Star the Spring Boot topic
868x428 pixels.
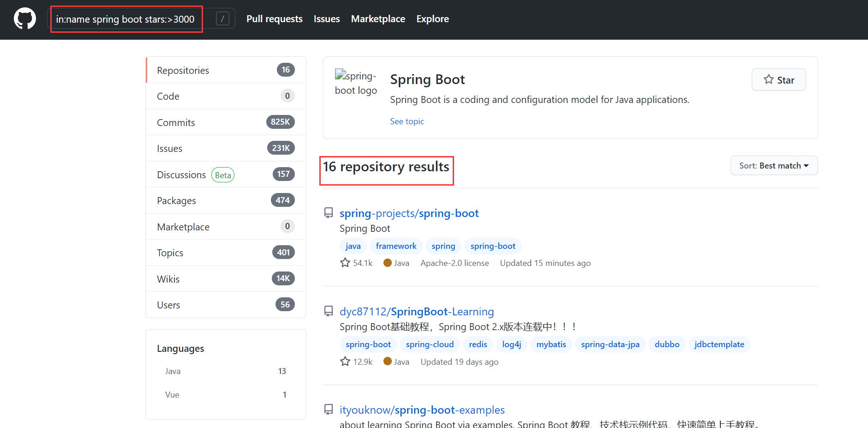[778, 79]
